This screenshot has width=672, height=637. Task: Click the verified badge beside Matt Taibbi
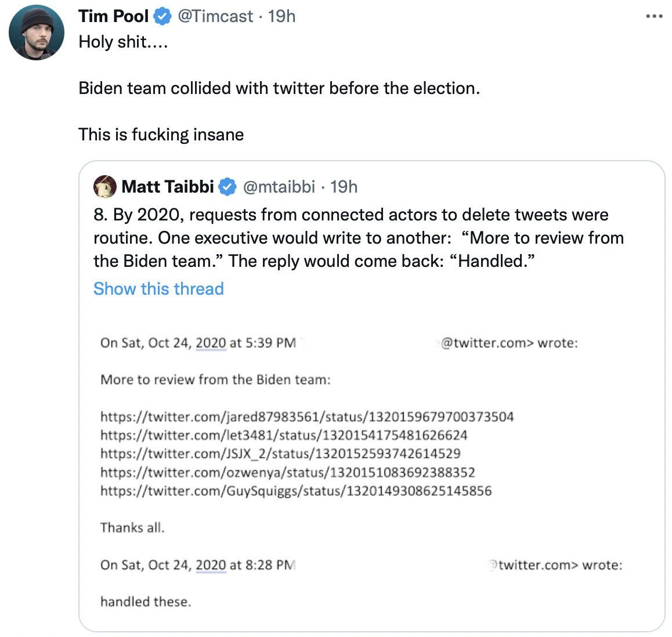(x=228, y=187)
